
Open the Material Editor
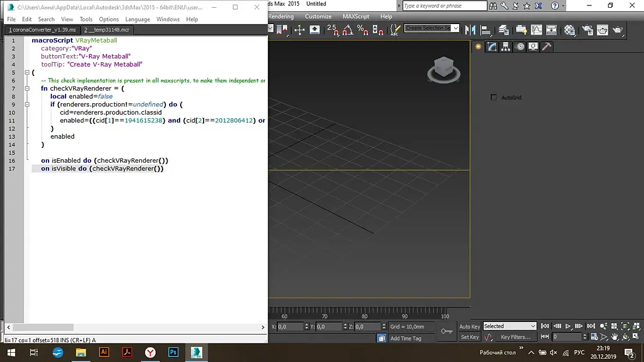point(569,29)
